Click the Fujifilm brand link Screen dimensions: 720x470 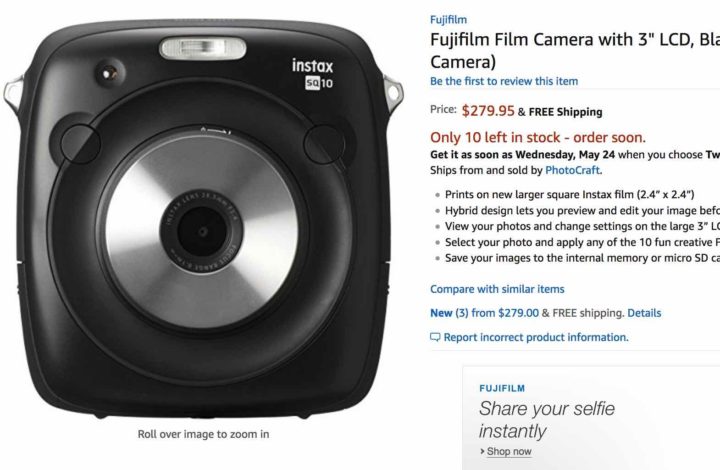(x=448, y=20)
